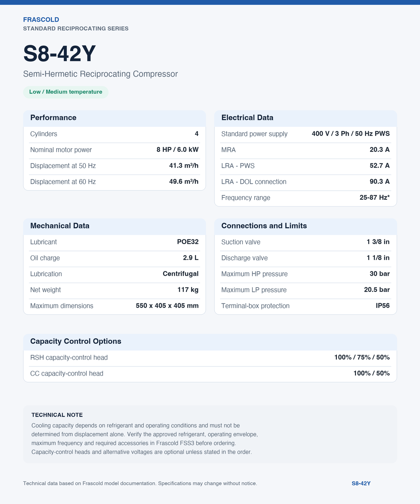This screenshot has height=504, width=420.
Task: Click the footer disclaimer about specifications
Action: (140, 483)
